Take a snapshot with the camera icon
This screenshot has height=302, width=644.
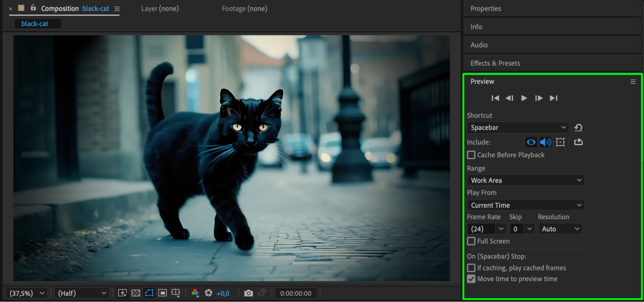click(x=248, y=293)
